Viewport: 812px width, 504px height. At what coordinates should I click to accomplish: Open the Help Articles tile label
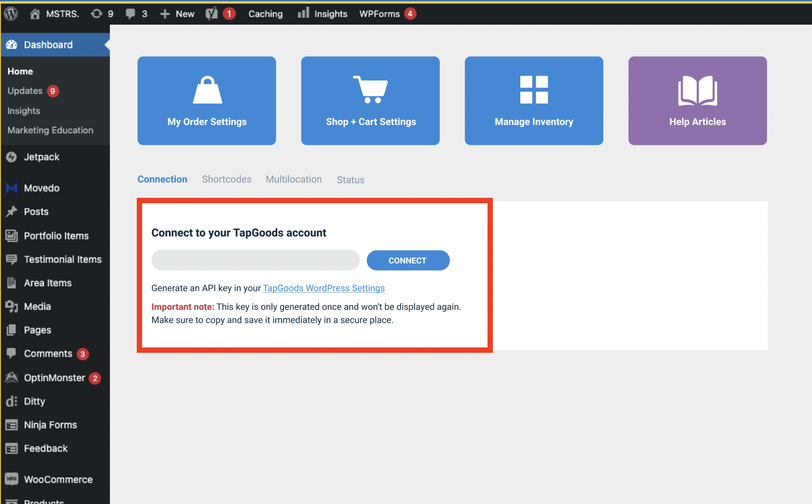[698, 122]
